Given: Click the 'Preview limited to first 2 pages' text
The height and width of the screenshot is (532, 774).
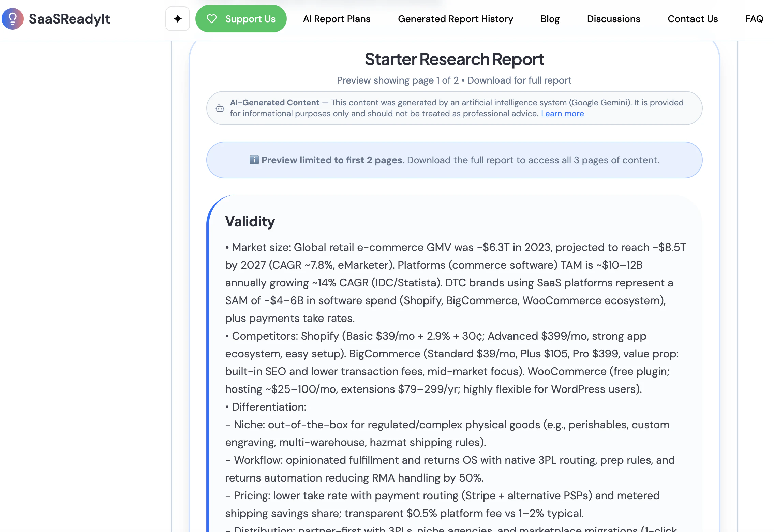Looking at the screenshot, I should click(x=333, y=160).
